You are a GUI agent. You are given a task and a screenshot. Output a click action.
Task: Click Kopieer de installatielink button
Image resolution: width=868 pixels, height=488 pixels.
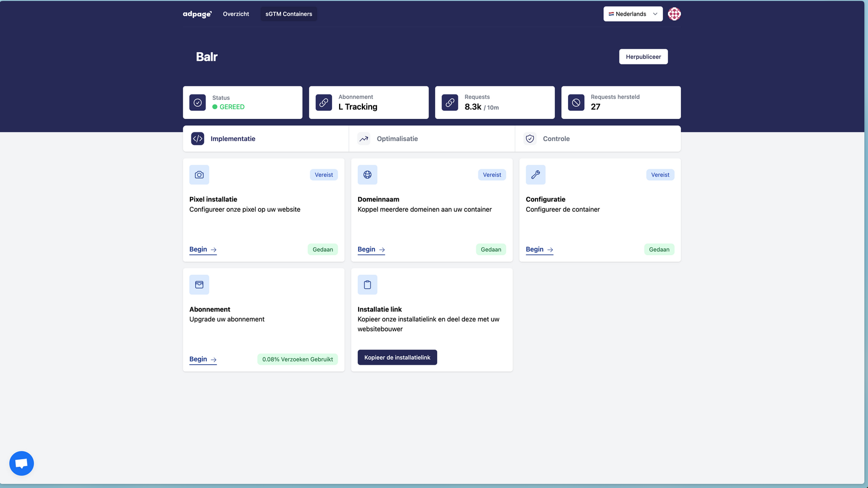tap(397, 357)
